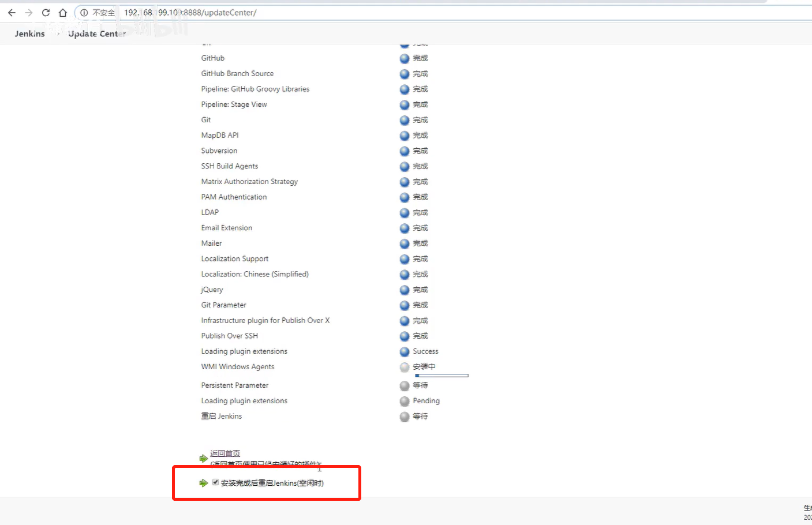The image size is (812, 525).
Task: Click the status ball for SSH Build Agents
Action: point(405,167)
